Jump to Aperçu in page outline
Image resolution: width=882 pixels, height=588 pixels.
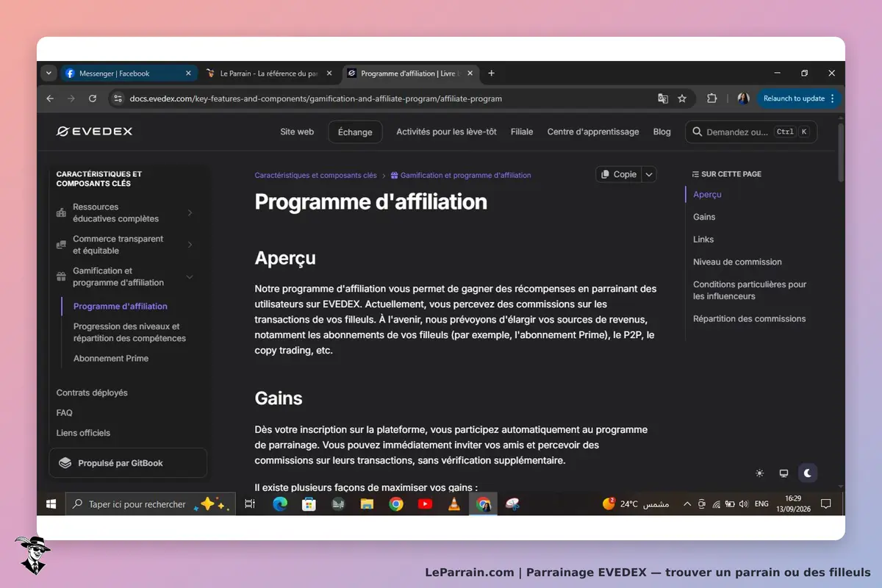point(707,195)
